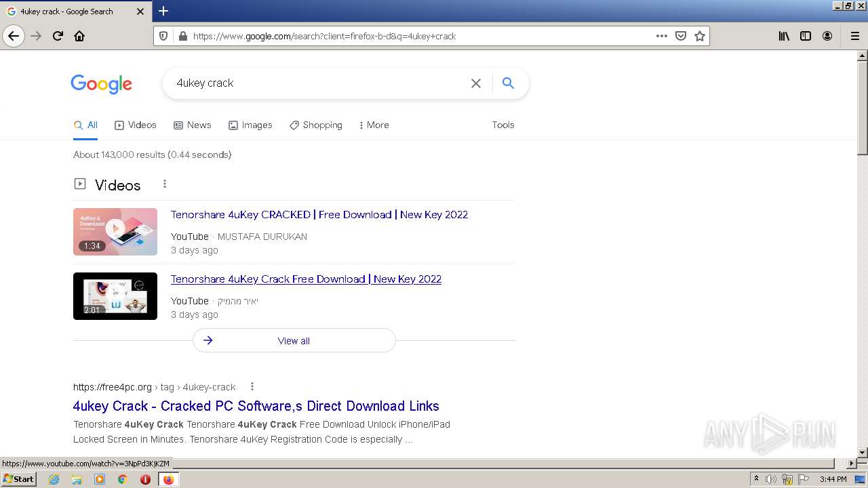Bookmark this page with star icon
Viewport: 868px width, 488px height.
(x=700, y=36)
